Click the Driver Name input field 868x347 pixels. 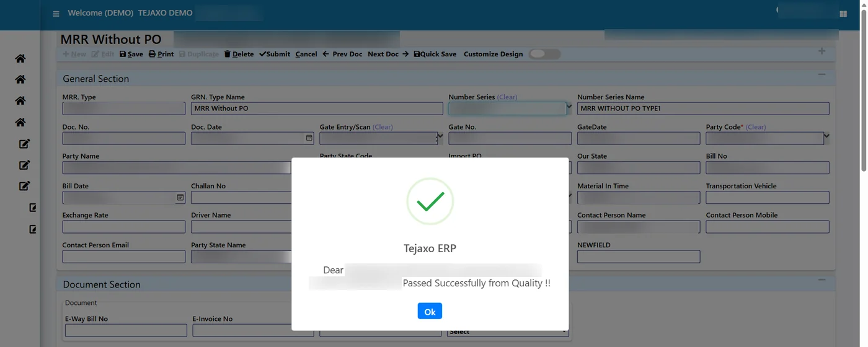point(242,227)
